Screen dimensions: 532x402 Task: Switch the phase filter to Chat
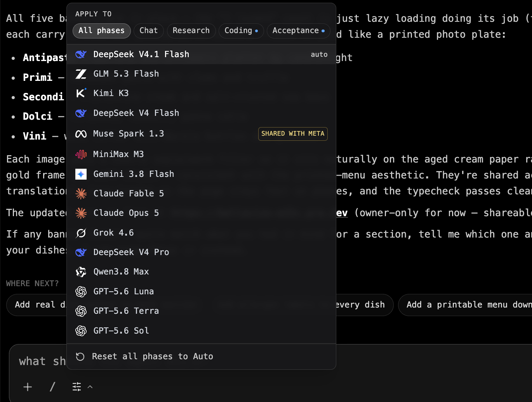149,31
